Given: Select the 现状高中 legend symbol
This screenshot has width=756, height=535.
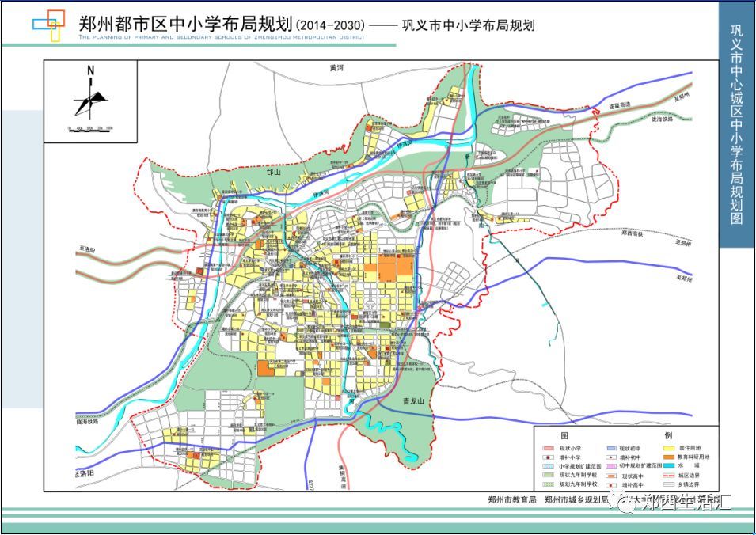Looking at the screenshot, I should point(611,476).
